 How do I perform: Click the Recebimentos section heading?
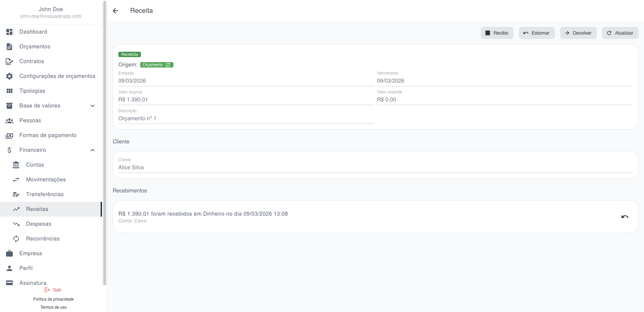click(x=130, y=190)
